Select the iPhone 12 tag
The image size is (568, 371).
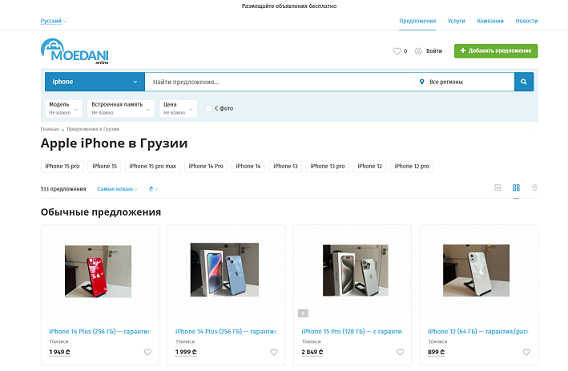[370, 166]
